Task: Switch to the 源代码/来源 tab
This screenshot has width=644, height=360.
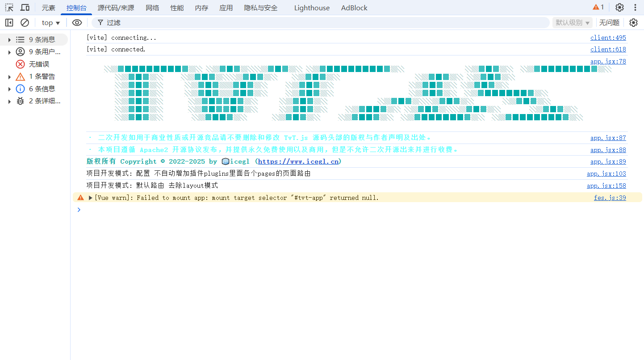Action: point(116,8)
